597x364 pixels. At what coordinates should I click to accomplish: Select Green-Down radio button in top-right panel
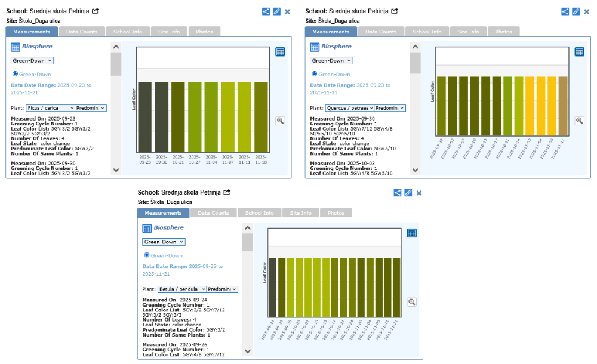[x=315, y=74]
